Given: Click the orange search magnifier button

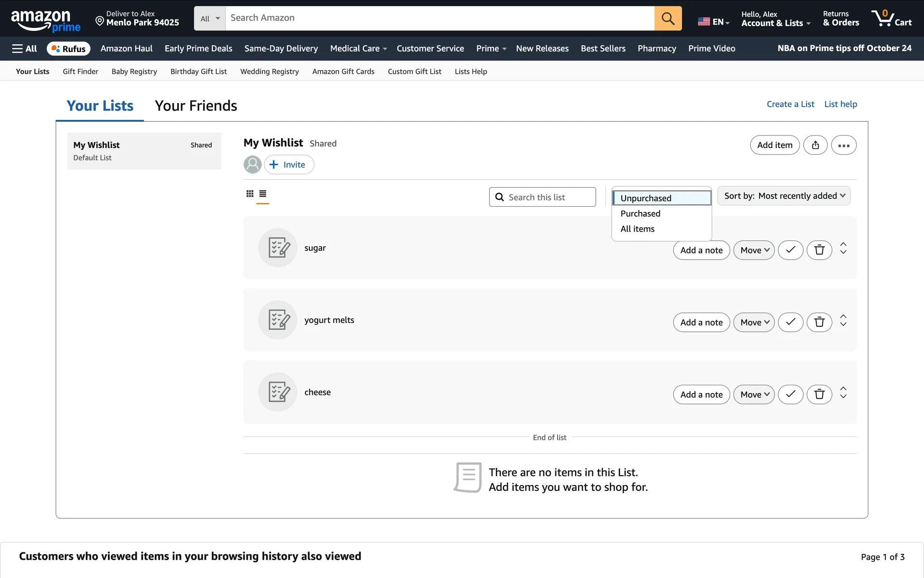Looking at the screenshot, I should (668, 18).
